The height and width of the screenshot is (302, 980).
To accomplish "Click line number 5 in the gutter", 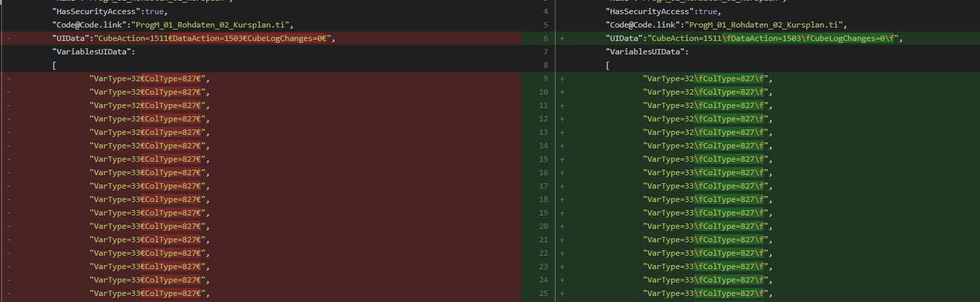I will point(545,25).
